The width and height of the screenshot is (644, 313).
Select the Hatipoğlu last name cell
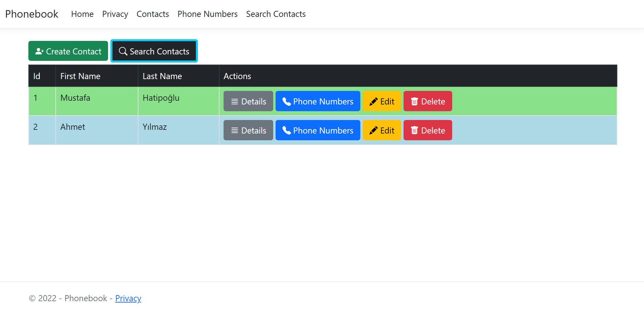[179, 101]
